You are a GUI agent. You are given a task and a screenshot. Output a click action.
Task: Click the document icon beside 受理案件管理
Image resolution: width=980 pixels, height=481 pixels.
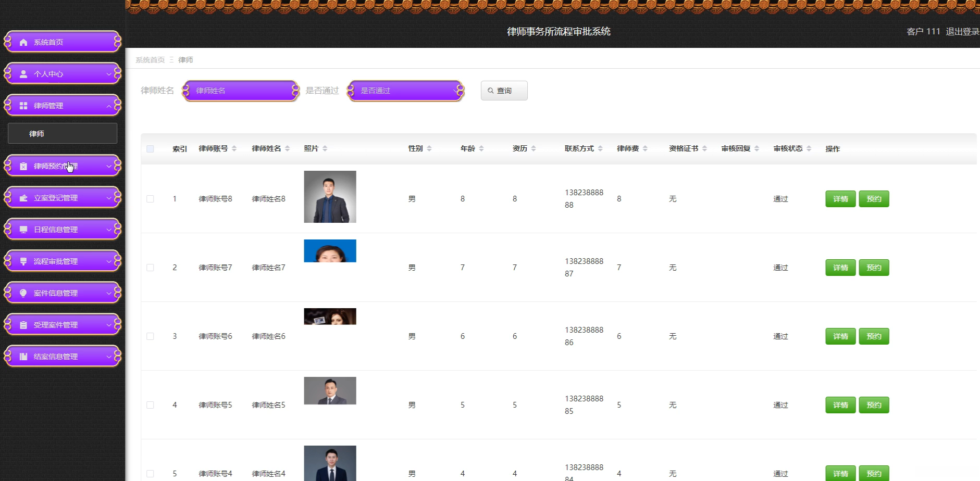coord(23,325)
